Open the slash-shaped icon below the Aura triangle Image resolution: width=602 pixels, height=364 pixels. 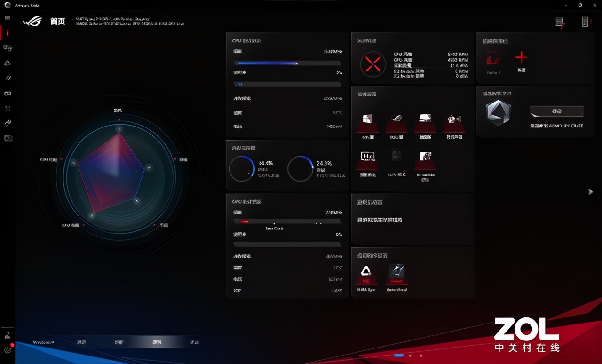[8, 78]
